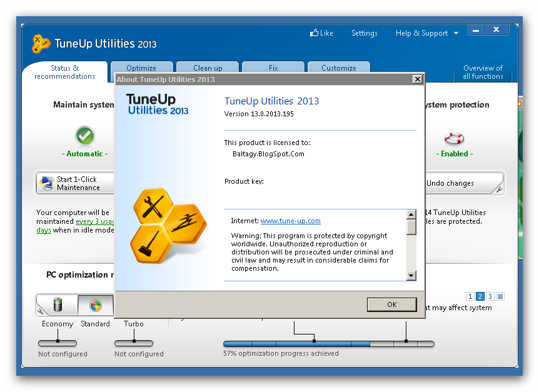Click scroll-up arrow in About text box
The height and width of the screenshot is (392, 539).
pos(411,214)
